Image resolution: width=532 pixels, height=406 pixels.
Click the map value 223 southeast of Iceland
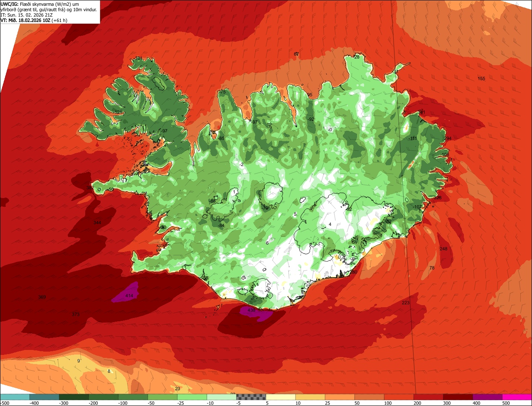[x=406, y=303]
